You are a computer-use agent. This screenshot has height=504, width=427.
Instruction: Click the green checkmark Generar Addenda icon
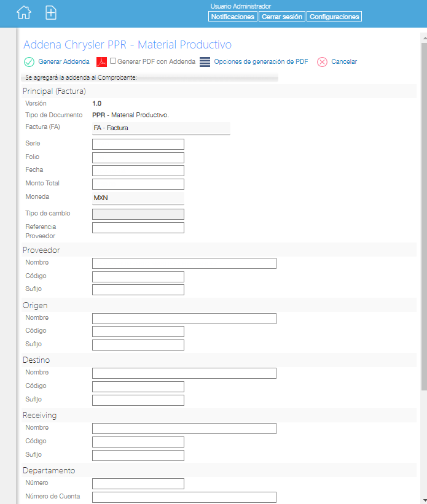pos(29,62)
